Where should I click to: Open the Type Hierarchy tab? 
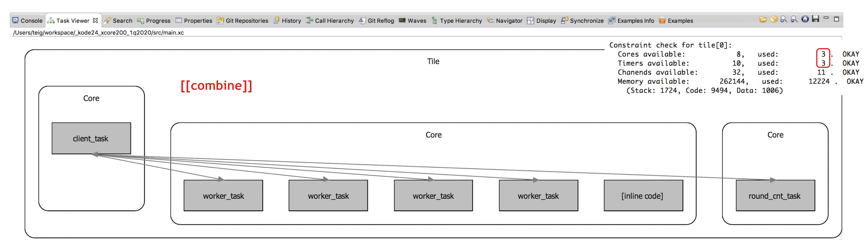click(456, 21)
